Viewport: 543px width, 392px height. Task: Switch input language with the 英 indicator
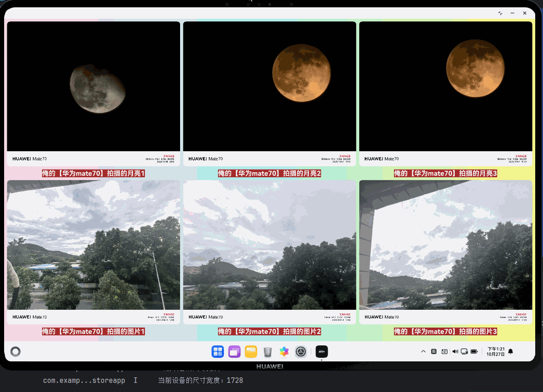433,351
